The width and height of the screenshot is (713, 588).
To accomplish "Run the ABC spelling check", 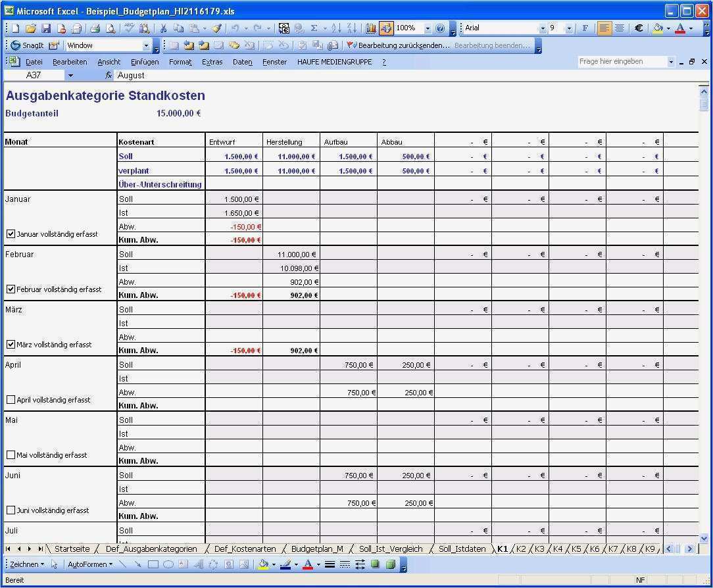I will 129,28.
